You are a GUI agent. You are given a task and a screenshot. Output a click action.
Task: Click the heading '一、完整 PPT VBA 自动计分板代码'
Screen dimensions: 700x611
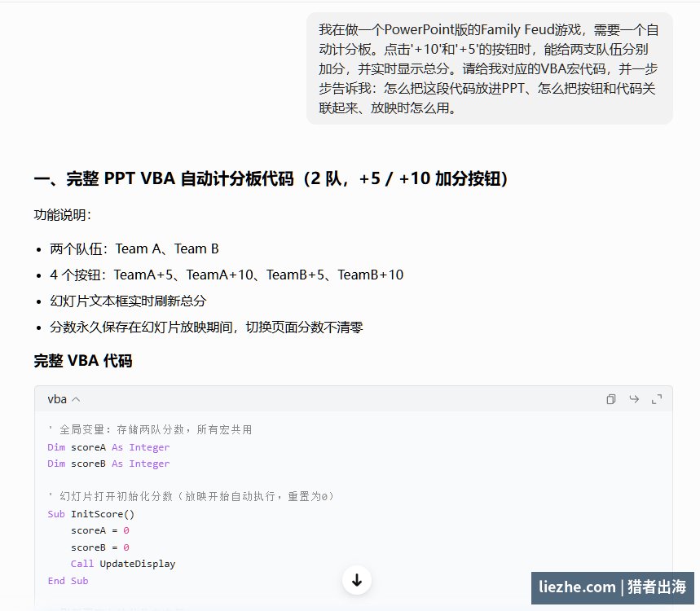tap(271, 178)
